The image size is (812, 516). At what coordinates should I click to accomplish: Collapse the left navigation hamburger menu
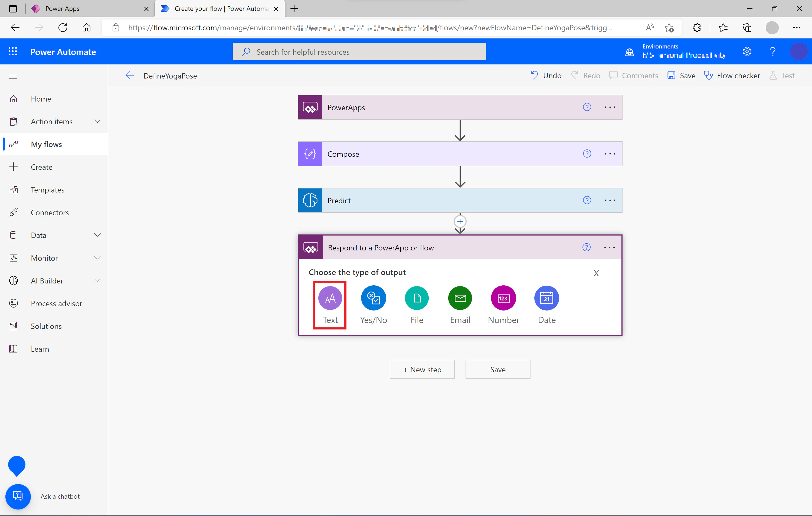(x=13, y=76)
